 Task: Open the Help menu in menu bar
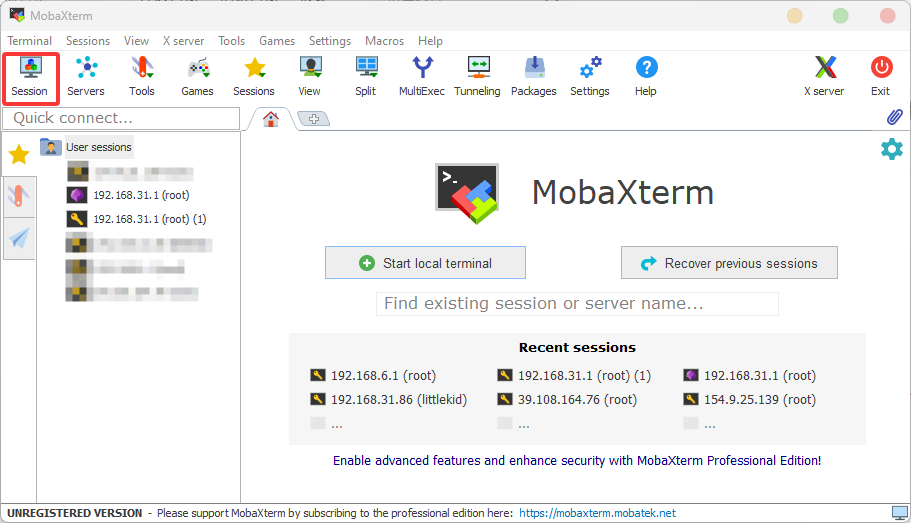431,41
